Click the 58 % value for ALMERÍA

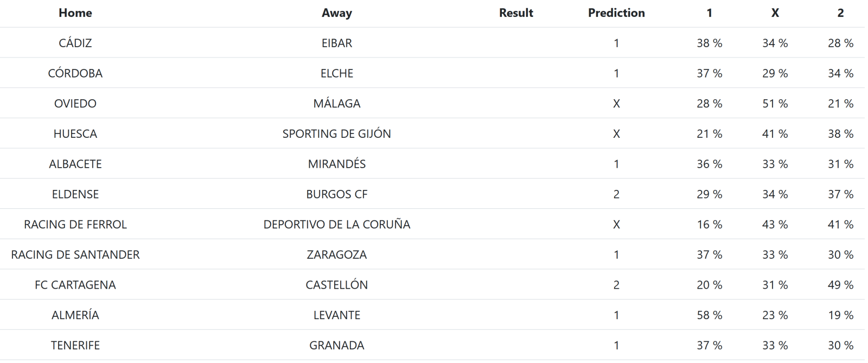(709, 315)
